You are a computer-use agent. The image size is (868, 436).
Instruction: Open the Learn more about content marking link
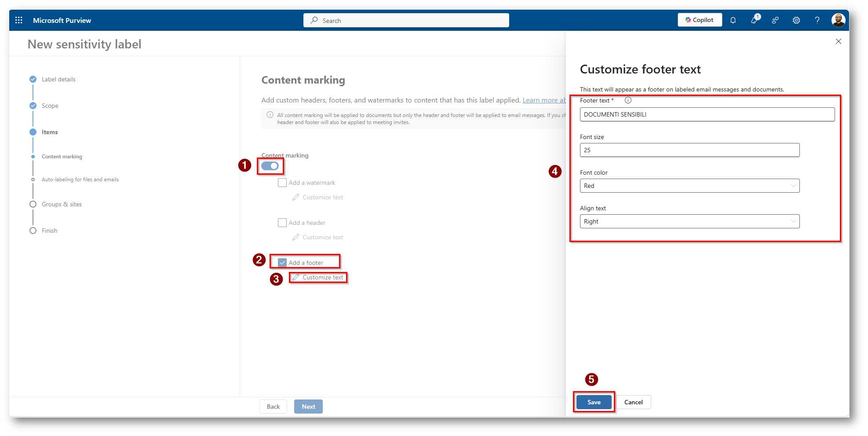click(544, 100)
